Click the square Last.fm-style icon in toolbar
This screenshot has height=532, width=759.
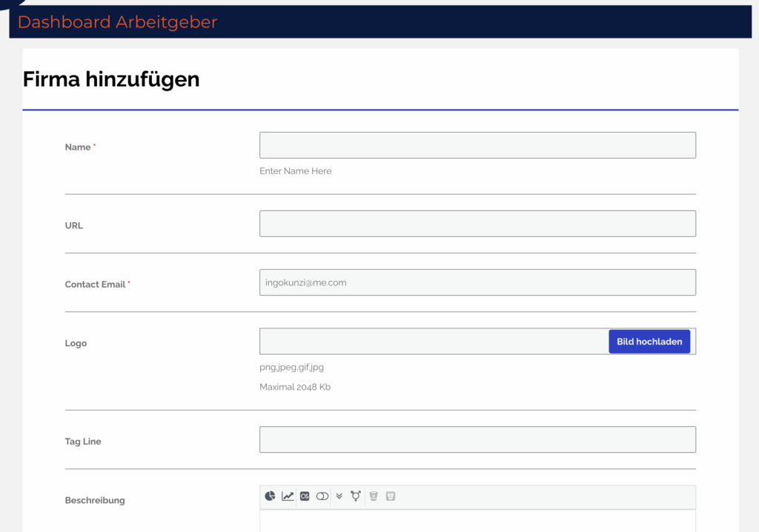[x=305, y=496]
